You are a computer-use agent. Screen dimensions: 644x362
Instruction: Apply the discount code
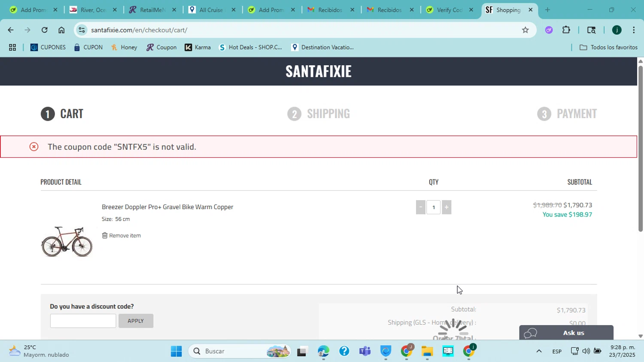point(136,321)
